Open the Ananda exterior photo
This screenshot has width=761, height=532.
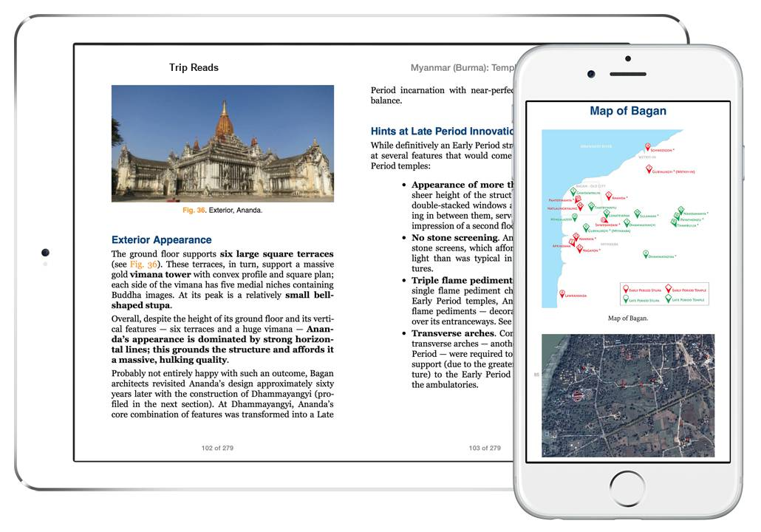click(x=223, y=143)
